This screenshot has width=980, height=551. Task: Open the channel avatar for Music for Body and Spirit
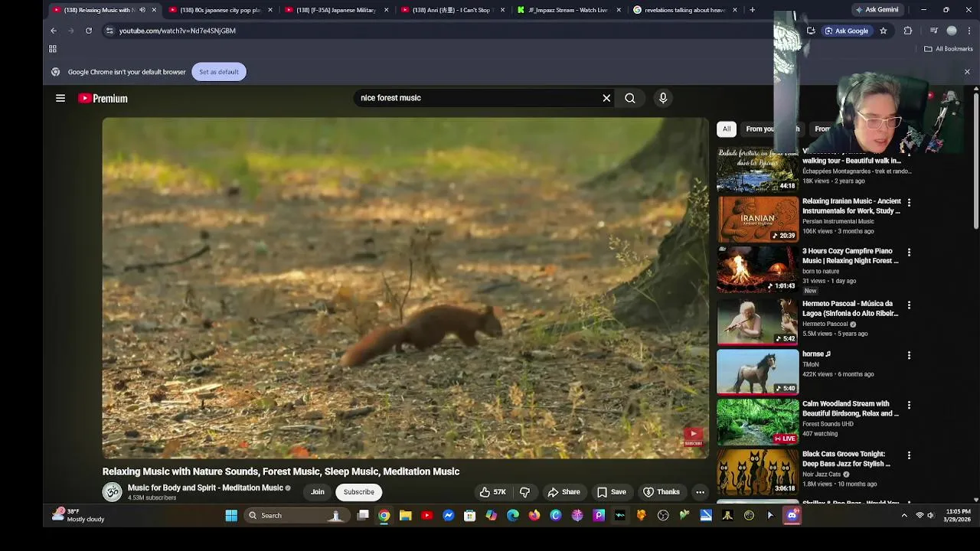tap(113, 492)
